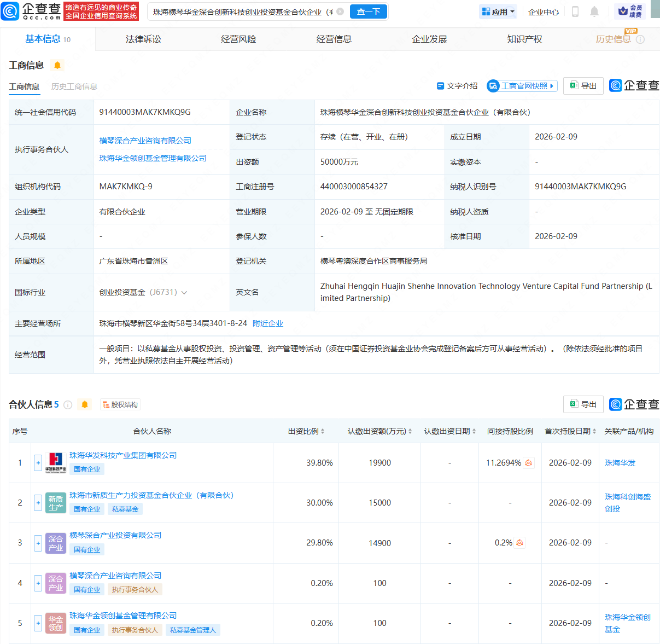The width and height of the screenshot is (660, 644).
Task: Click the indirect shareholding icon beside 11.2694%
Action: 528,462
